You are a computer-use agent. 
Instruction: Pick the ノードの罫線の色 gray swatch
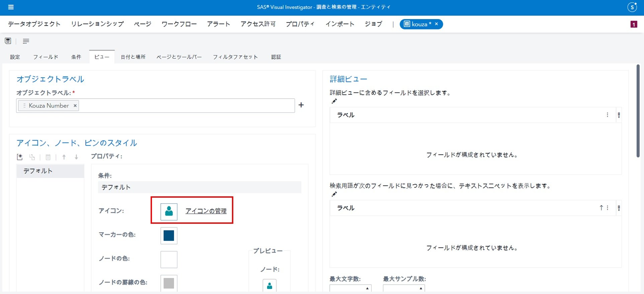click(x=169, y=283)
